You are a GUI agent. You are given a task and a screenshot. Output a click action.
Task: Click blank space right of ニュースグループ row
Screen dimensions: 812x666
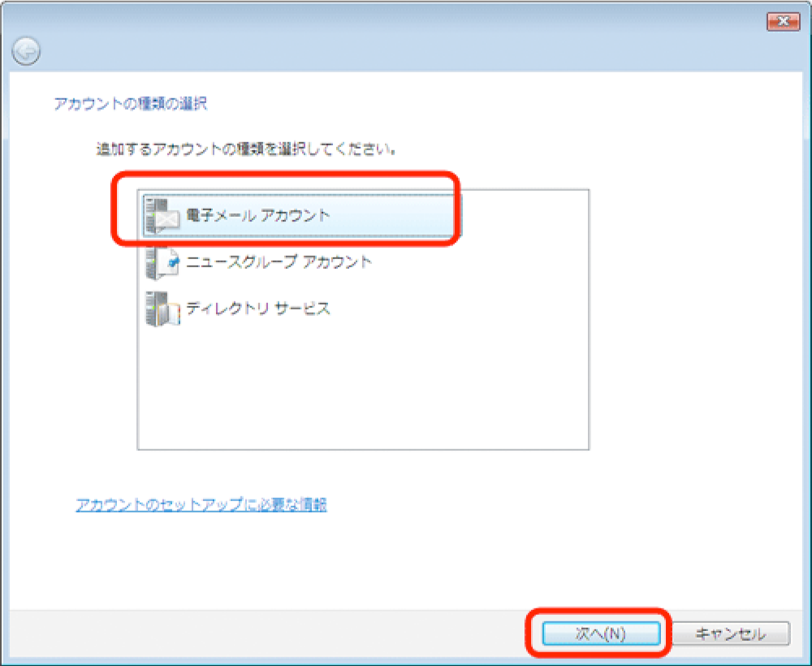[479, 262]
